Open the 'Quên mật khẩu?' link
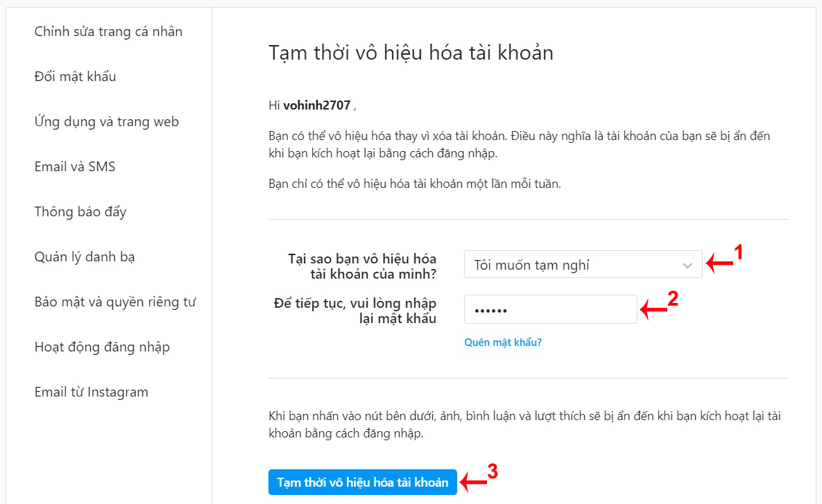Image resolution: width=822 pixels, height=504 pixels. (x=503, y=342)
